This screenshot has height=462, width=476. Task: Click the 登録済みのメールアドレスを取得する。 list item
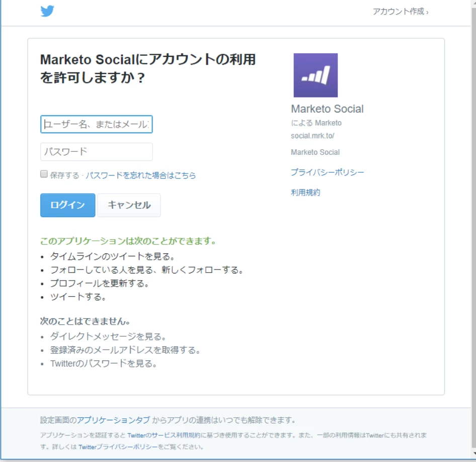[x=125, y=350]
